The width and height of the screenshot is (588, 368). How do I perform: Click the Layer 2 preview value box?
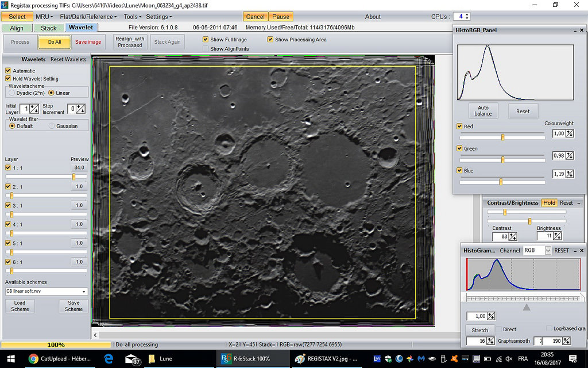(79, 186)
